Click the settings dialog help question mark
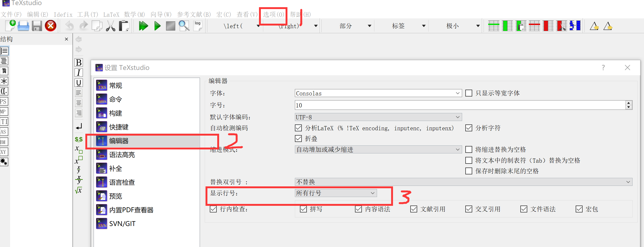 (603, 68)
